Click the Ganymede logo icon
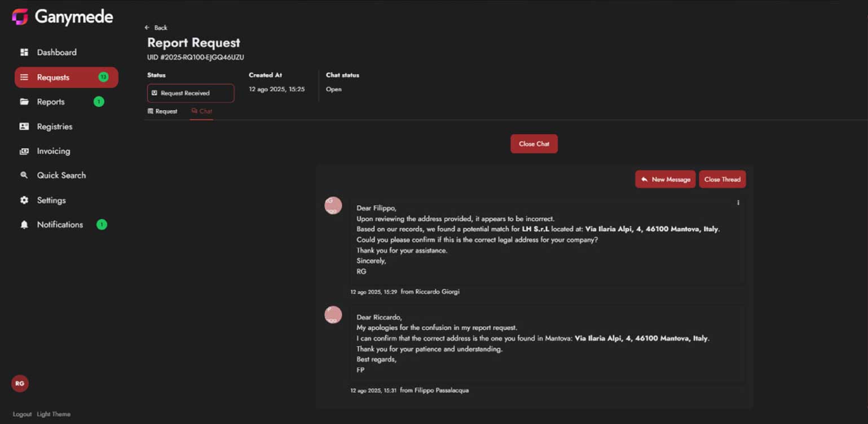868x424 pixels. 20,17
